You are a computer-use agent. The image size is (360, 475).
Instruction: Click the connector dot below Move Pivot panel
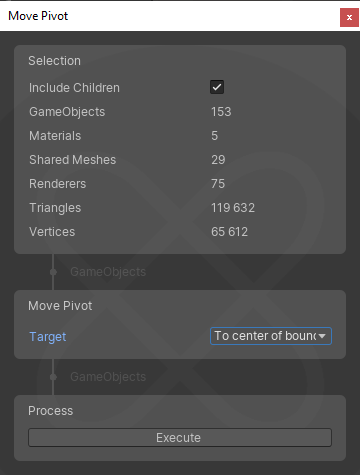[x=53, y=377]
